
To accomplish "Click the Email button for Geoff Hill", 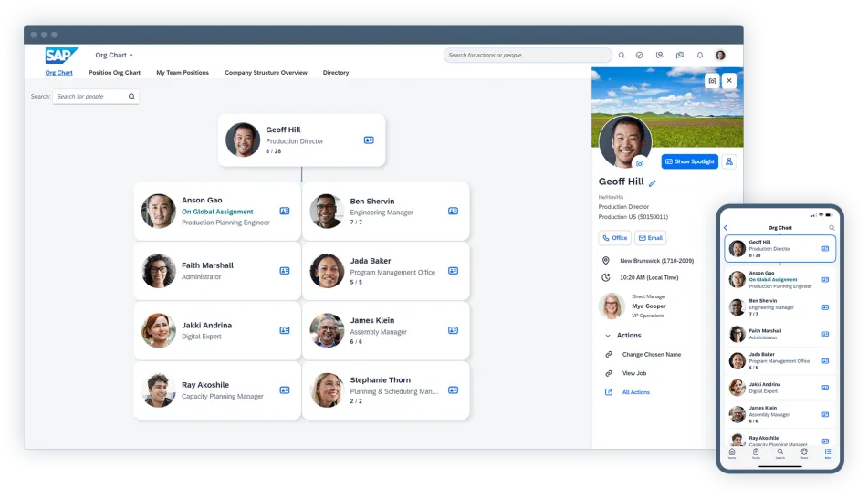I will 650,238.
